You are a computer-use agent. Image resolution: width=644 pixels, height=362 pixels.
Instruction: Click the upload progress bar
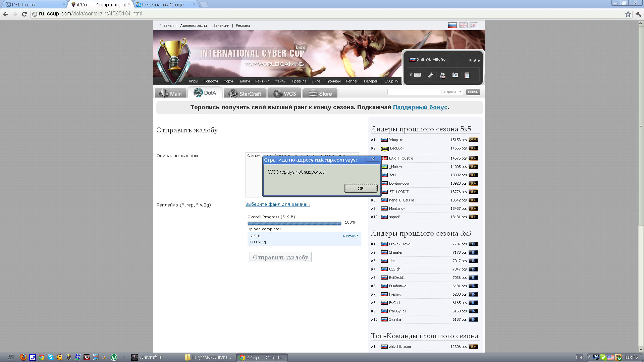(x=294, y=223)
